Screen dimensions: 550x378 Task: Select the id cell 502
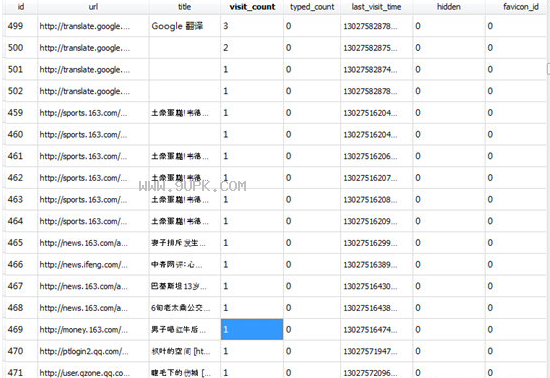(21, 91)
